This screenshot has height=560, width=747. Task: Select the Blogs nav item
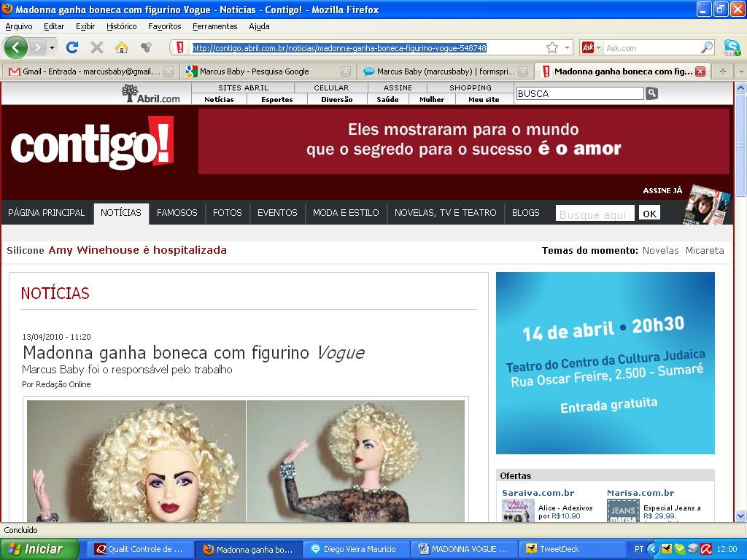coord(525,212)
